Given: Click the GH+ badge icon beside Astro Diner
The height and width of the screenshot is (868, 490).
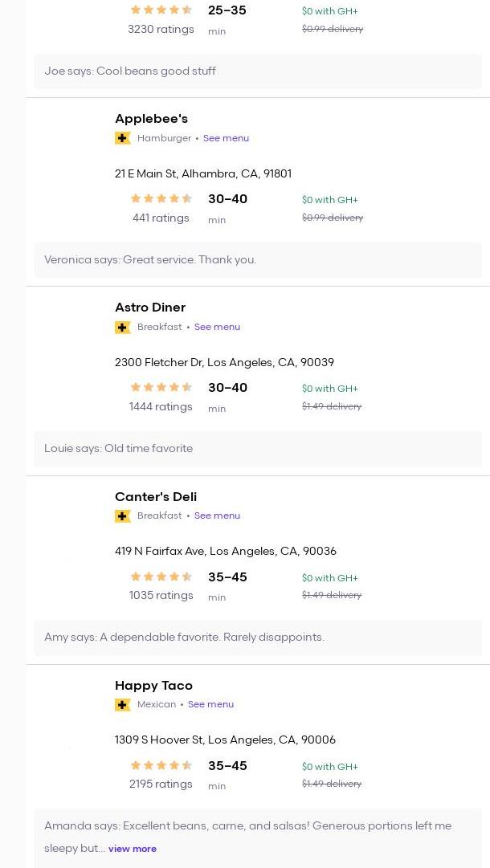Looking at the screenshot, I should tap(122, 327).
